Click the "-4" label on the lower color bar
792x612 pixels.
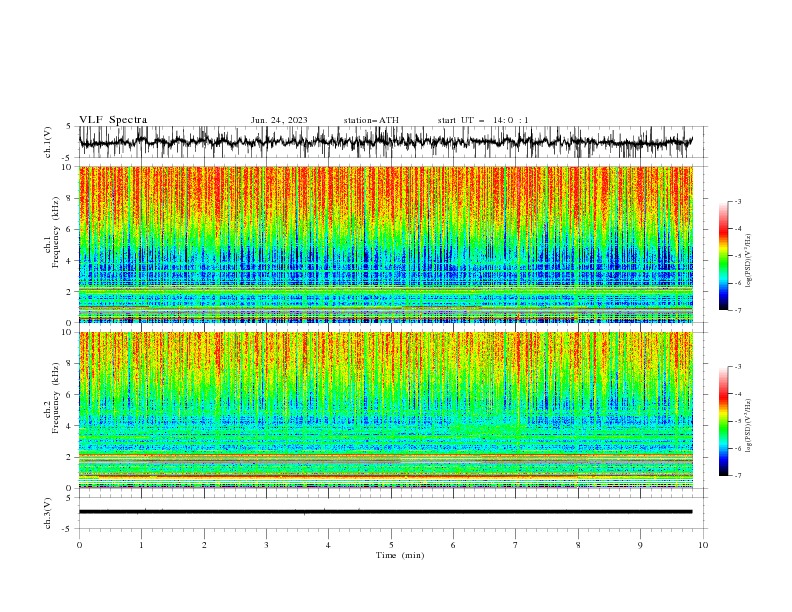737,394
